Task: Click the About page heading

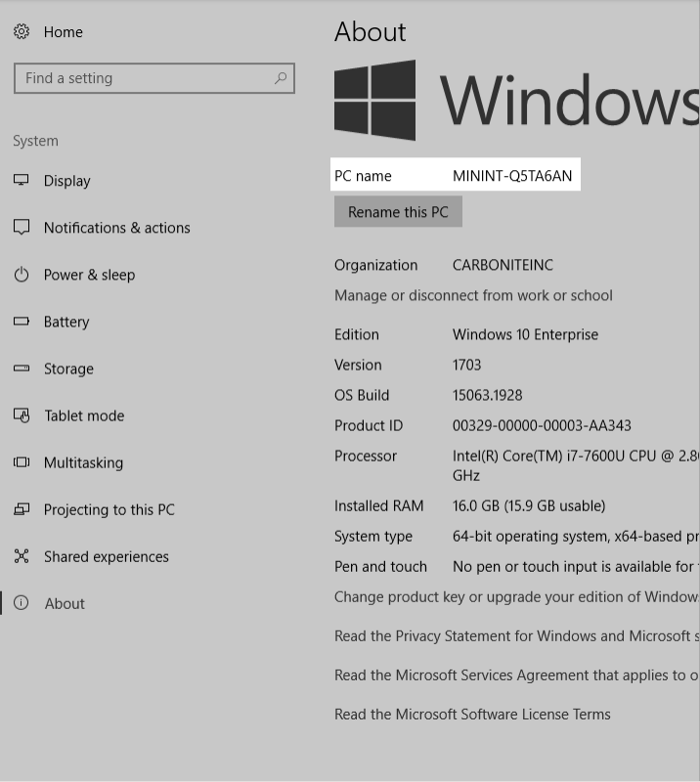Action: pos(371,31)
